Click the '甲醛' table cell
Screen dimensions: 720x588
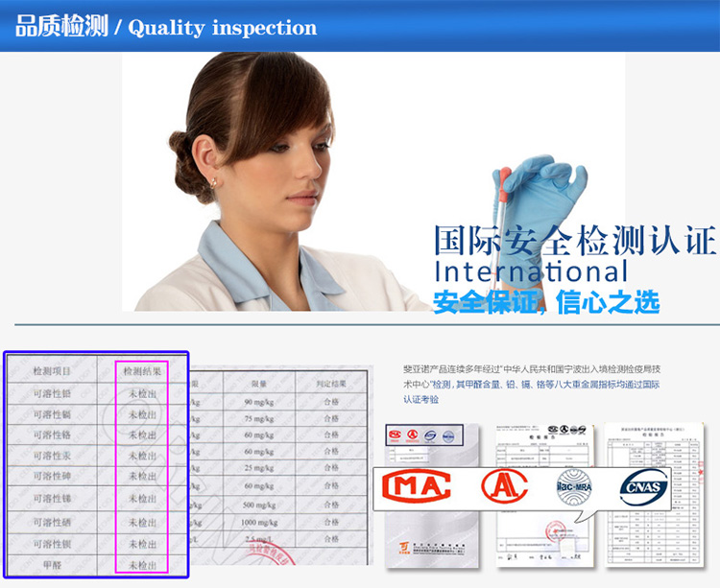(x=52, y=565)
